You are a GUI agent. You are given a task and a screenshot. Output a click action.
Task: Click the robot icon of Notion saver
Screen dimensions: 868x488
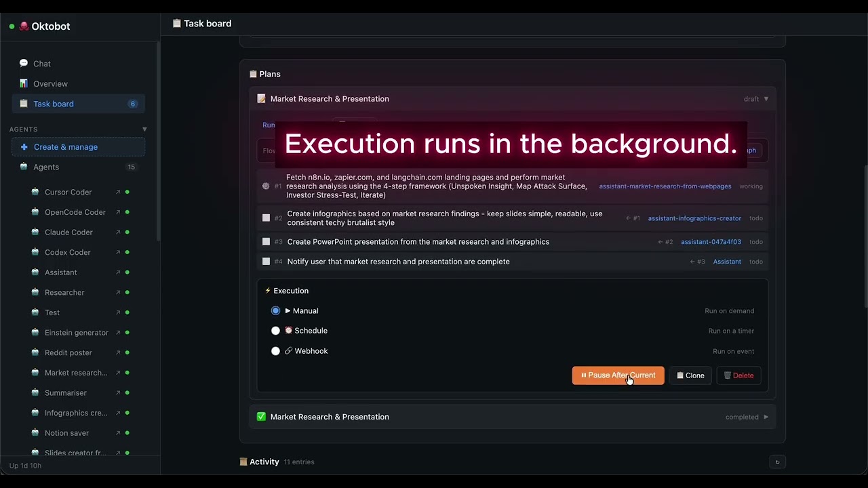click(x=35, y=432)
